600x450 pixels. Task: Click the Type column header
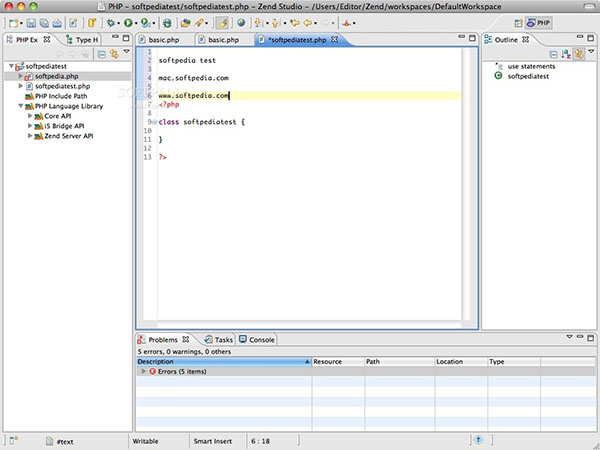click(514, 362)
